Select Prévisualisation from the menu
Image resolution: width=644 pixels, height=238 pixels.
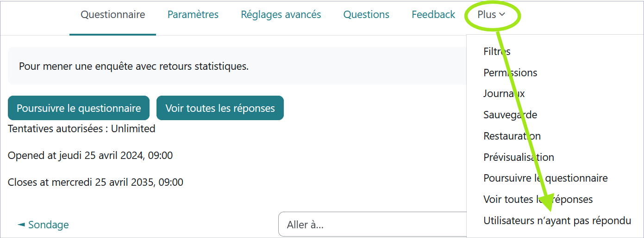tap(518, 157)
